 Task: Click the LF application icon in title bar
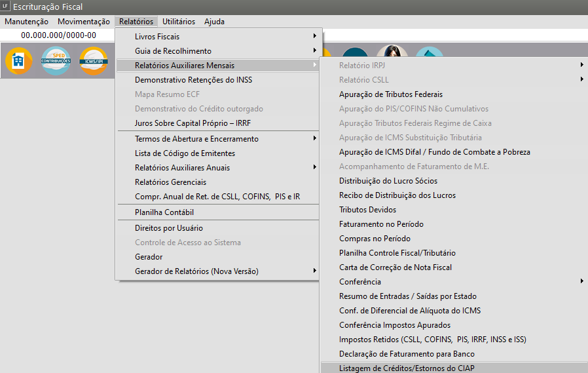coord(6,7)
